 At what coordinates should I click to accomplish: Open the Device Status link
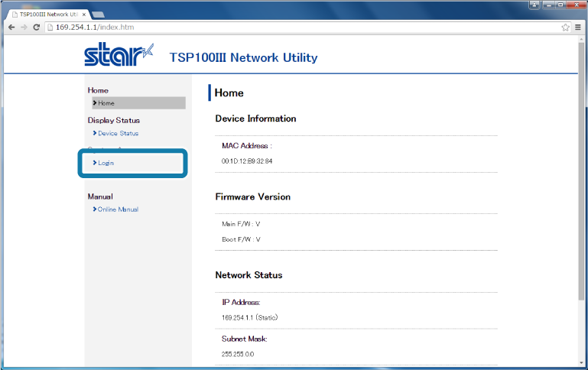click(118, 133)
